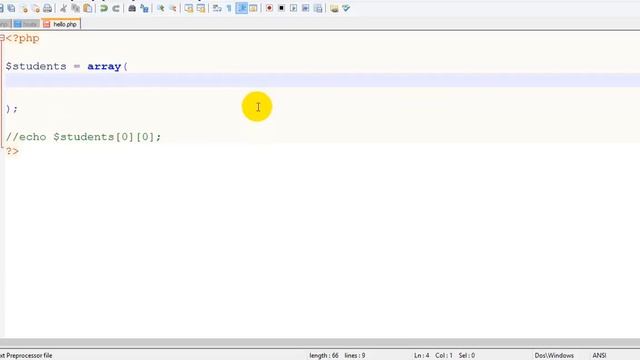This screenshot has width=640, height=360.
Task: Open Find with binoculars icon
Action: point(132,8)
